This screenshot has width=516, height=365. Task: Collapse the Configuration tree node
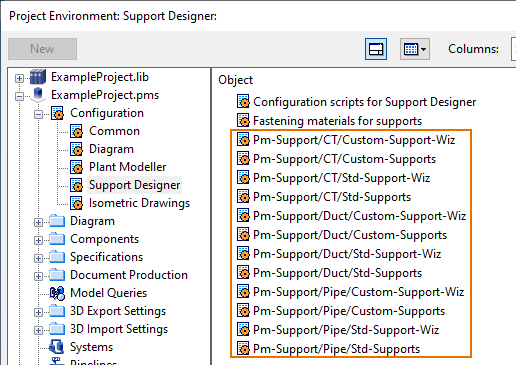point(38,114)
